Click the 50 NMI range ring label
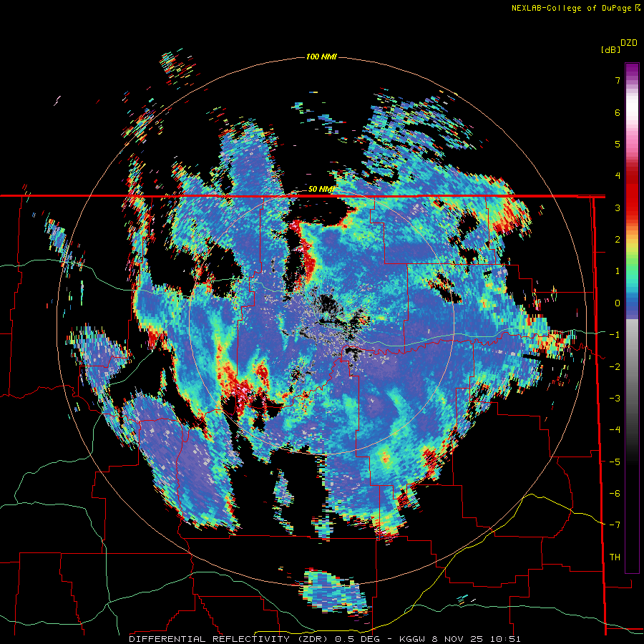Image resolution: width=644 pixels, height=644 pixels. (x=321, y=189)
